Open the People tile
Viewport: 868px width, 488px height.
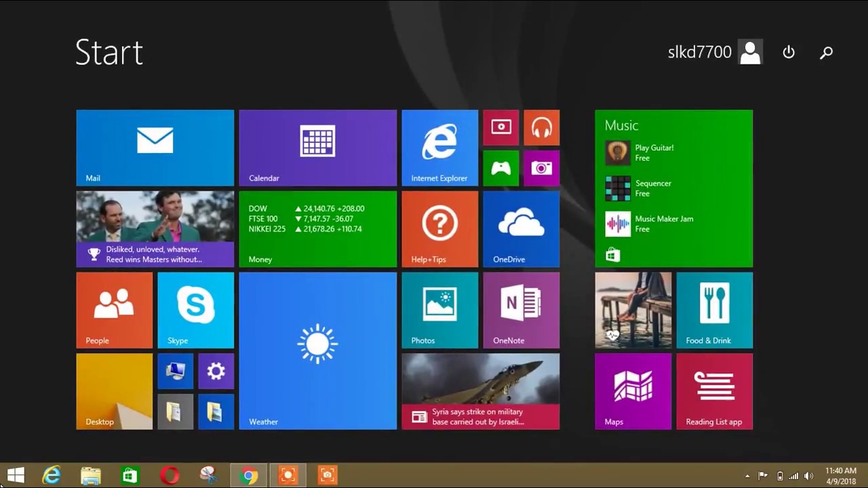pyautogui.click(x=114, y=310)
